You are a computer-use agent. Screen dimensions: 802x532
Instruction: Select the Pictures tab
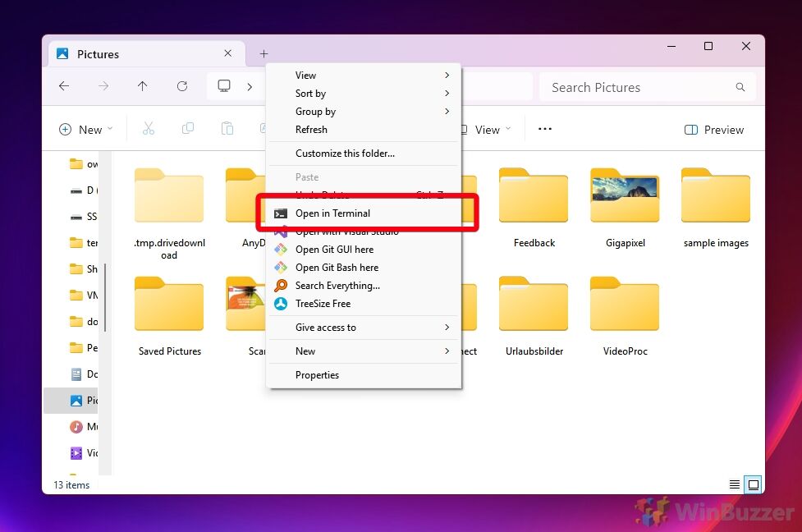pos(147,53)
